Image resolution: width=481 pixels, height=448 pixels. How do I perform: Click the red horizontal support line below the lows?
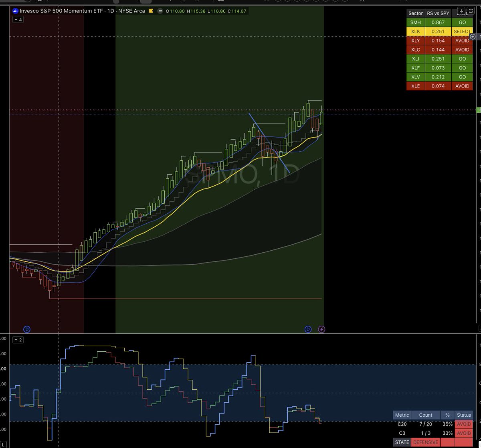tap(186, 298)
